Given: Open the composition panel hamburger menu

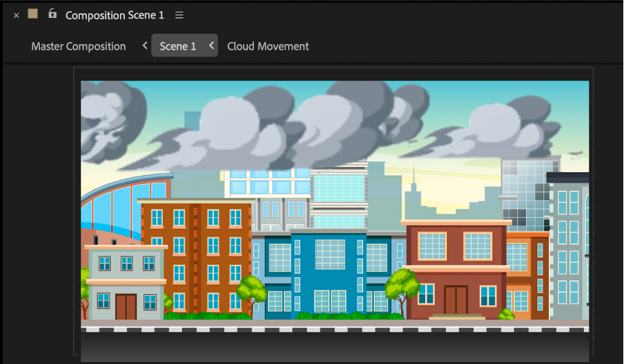Looking at the screenshot, I should click(179, 15).
